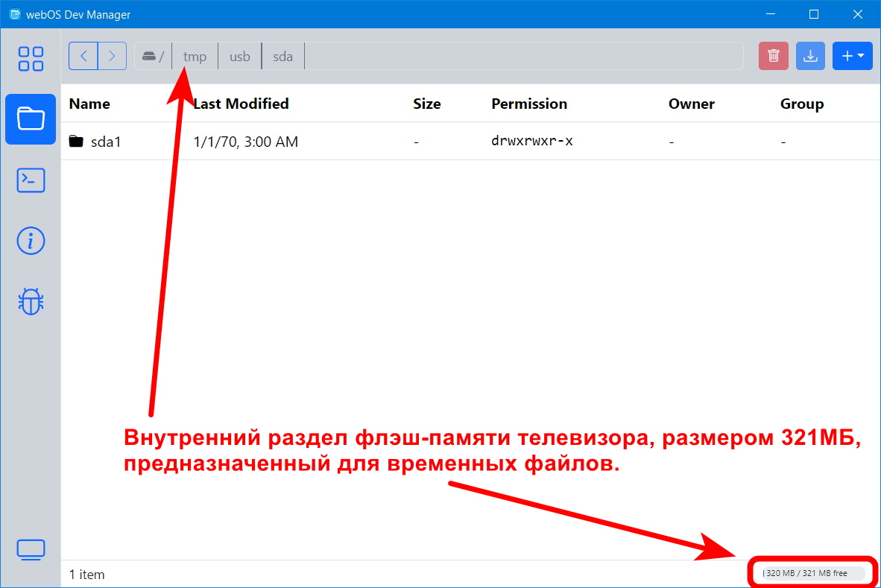Viewport: 881px width, 588px height.
Task: Click the red trash delete button
Action: 773,56
